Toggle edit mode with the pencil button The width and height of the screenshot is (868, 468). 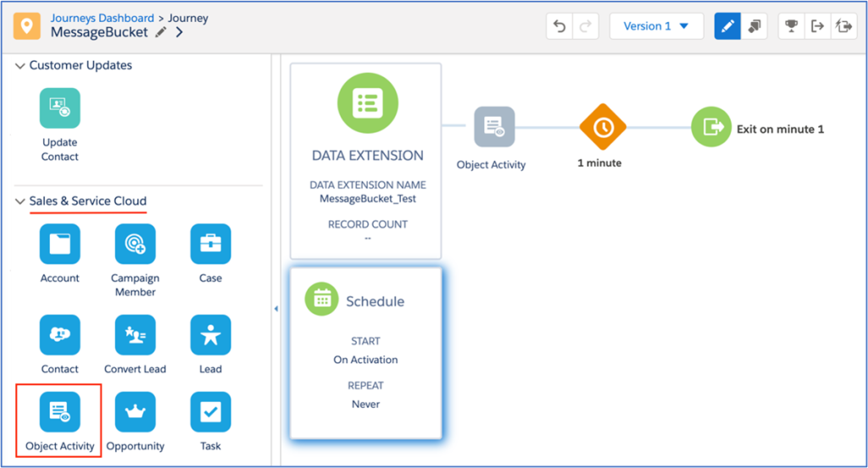[727, 26]
